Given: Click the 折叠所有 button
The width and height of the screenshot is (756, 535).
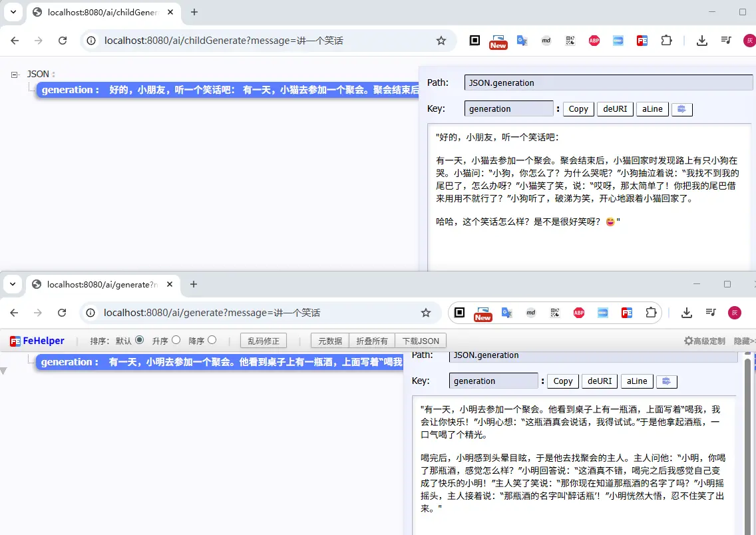Looking at the screenshot, I should pos(371,341).
